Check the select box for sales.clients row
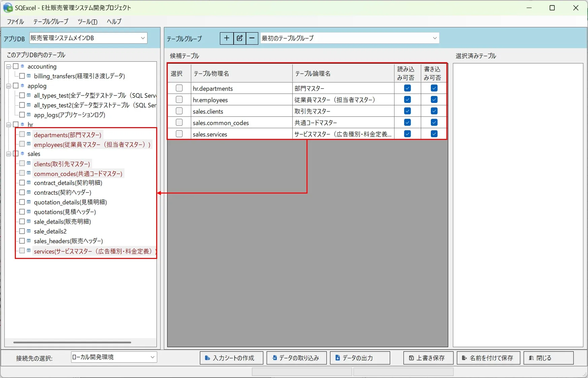This screenshot has height=378, width=588. [x=179, y=111]
